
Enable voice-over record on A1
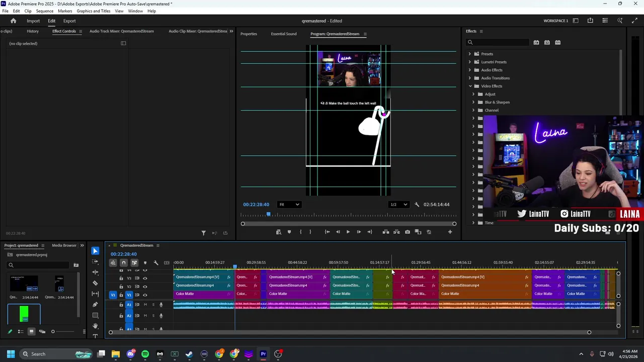(x=161, y=305)
